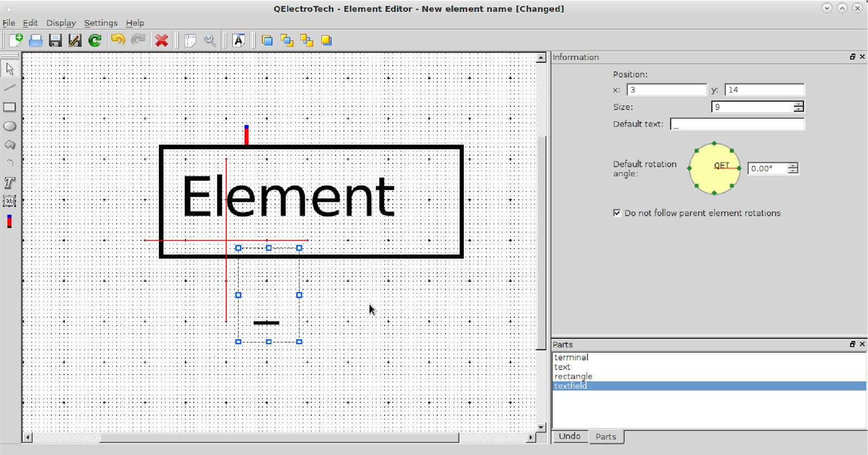Click the rotation angle value field
This screenshot has width=868, height=455.
click(x=768, y=168)
